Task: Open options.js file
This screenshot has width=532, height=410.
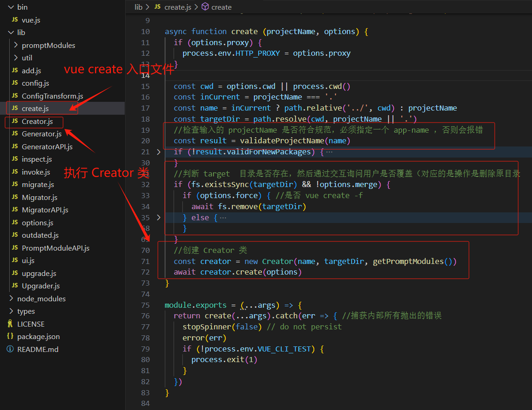Action: tap(37, 223)
